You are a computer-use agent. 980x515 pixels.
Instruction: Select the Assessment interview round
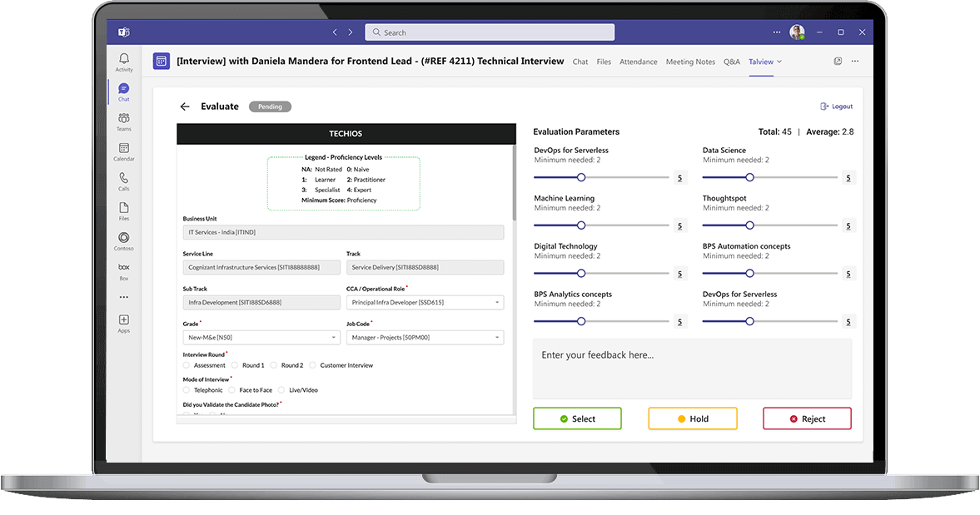(x=187, y=365)
